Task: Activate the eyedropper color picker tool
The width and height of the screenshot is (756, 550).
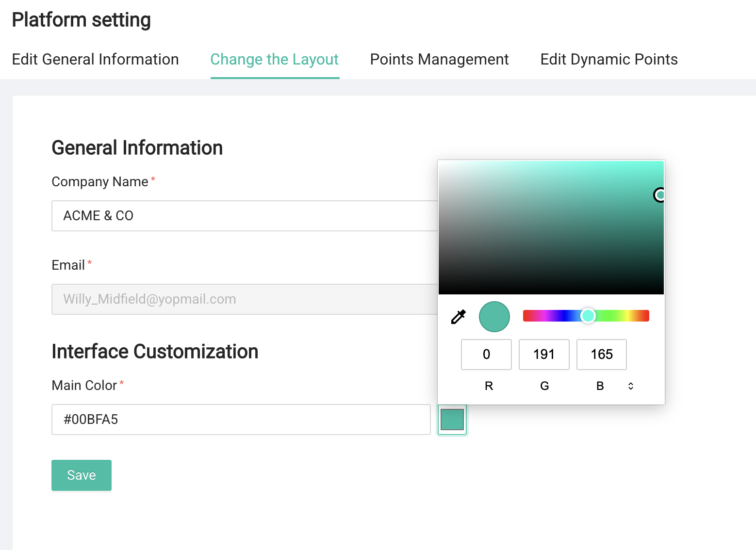Action: pyautogui.click(x=458, y=317)
